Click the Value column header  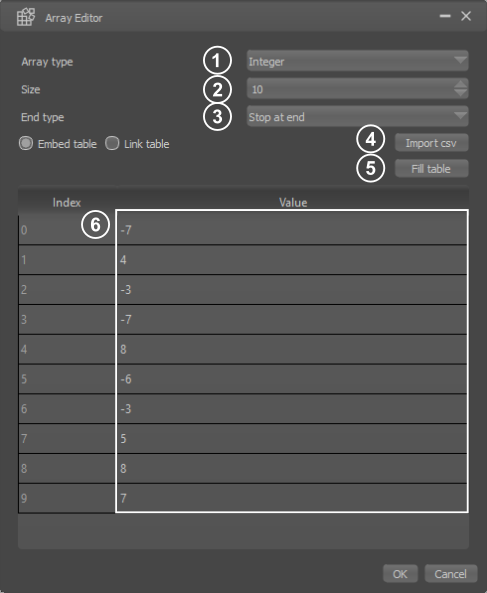pyautogui.click(x=293, y=202)
